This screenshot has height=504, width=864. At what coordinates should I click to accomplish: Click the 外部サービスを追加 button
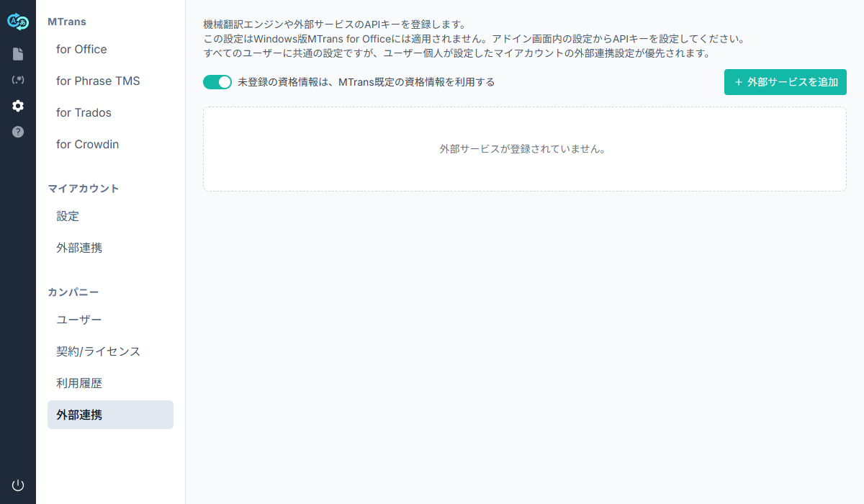coord(786,82)
